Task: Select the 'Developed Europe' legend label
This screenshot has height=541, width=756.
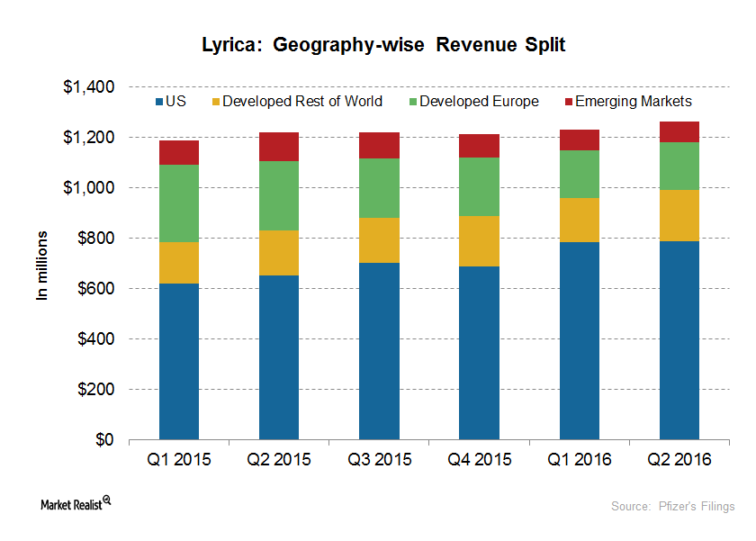Action: pos(479,101)
